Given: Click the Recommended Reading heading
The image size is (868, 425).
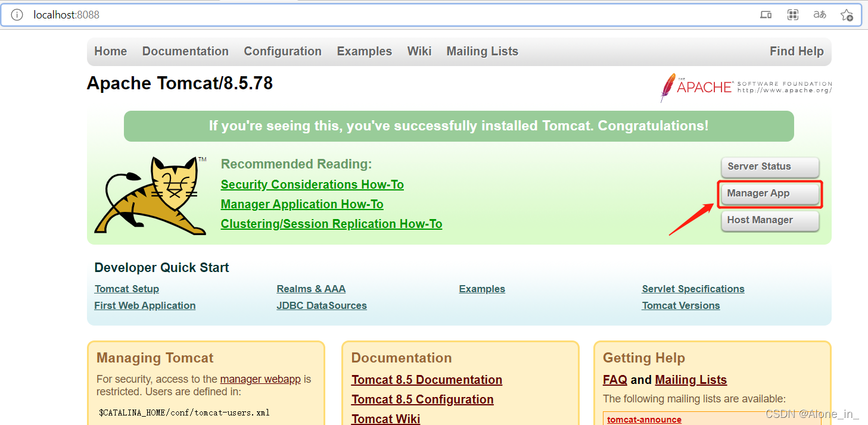Looking at the screenshot, I should click(x=296, y=164).
